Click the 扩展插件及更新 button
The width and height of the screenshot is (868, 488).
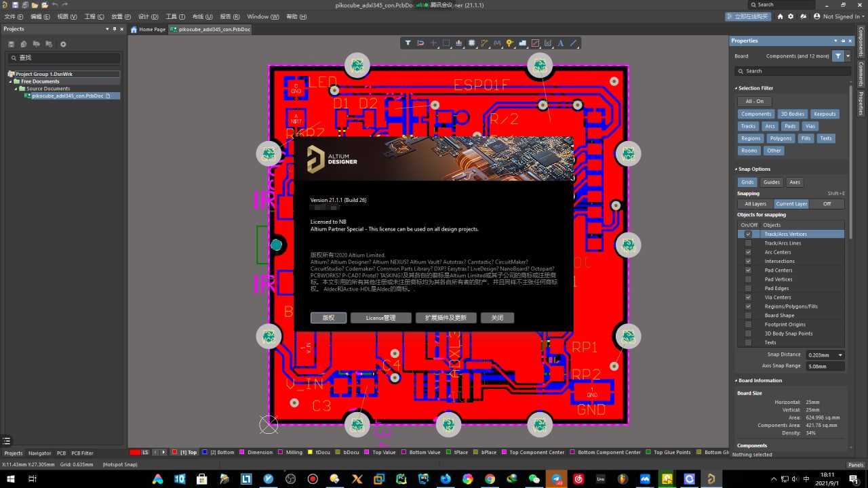(446, 317)
